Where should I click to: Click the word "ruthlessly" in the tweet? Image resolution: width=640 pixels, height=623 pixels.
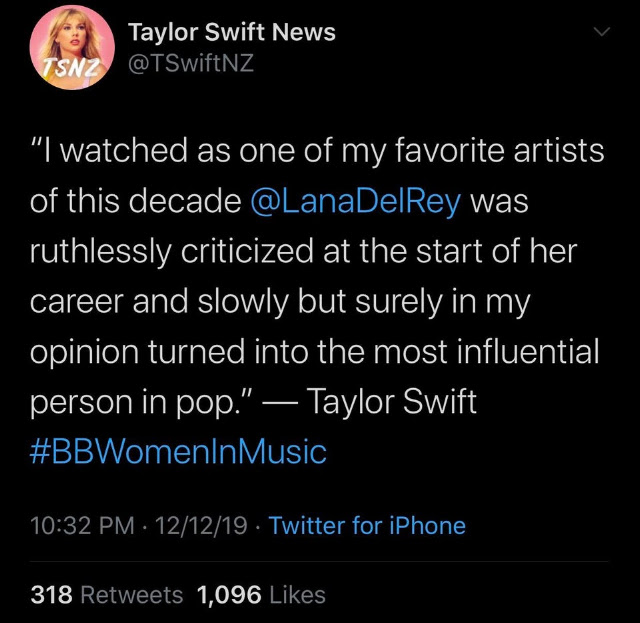coord(100,251)
